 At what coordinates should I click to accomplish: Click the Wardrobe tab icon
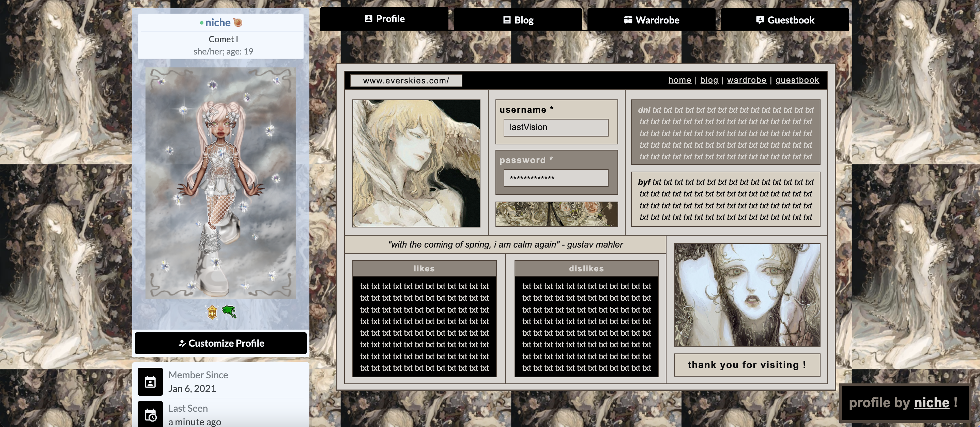(628, 20)
